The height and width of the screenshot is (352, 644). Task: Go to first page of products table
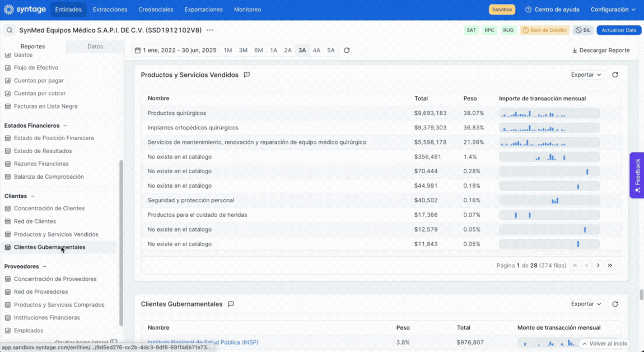pos(575,265)
